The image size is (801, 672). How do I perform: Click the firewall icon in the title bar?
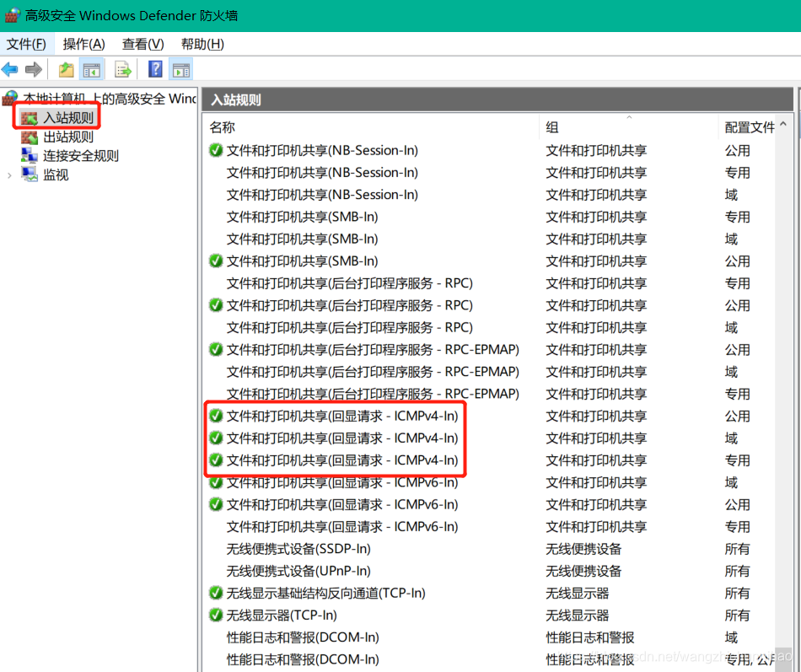point(13,15)
